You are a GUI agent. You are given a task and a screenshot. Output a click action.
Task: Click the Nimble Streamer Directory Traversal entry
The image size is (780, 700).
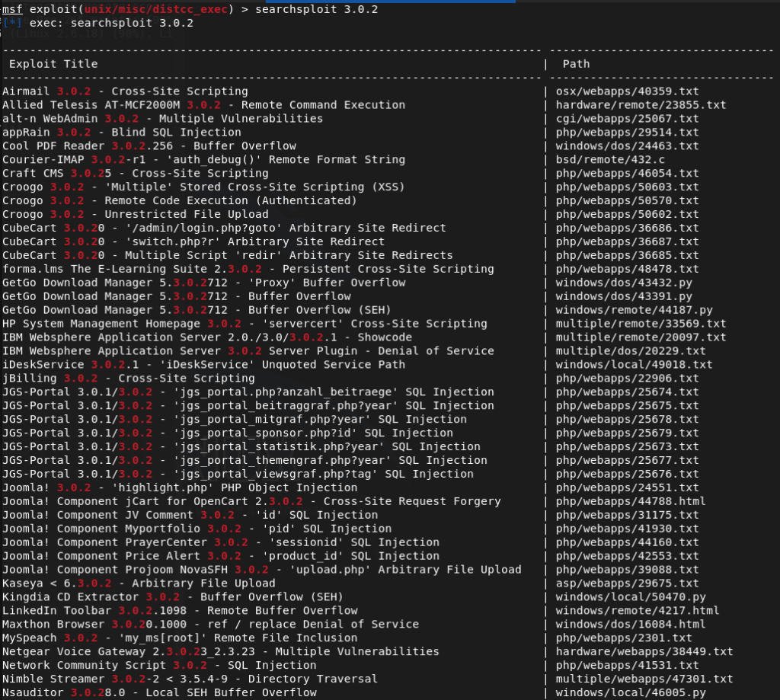190,679
